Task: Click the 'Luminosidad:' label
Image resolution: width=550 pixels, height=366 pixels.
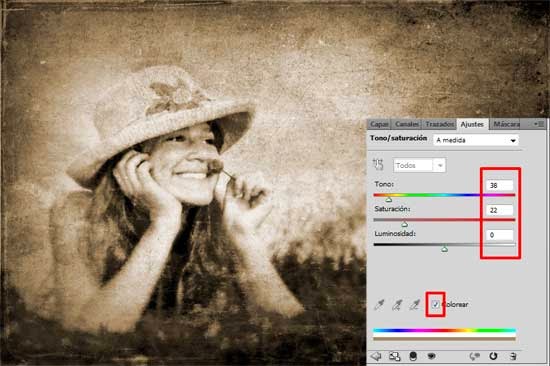Action: 395,233
